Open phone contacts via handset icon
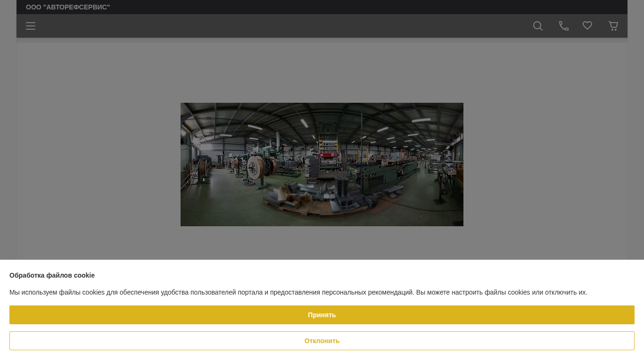 pyautogui.click(x=563, y=26)
